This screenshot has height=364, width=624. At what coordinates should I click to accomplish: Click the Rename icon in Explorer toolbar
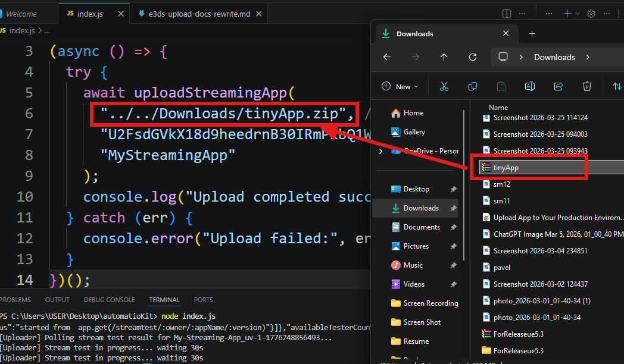tap(529, 86)
